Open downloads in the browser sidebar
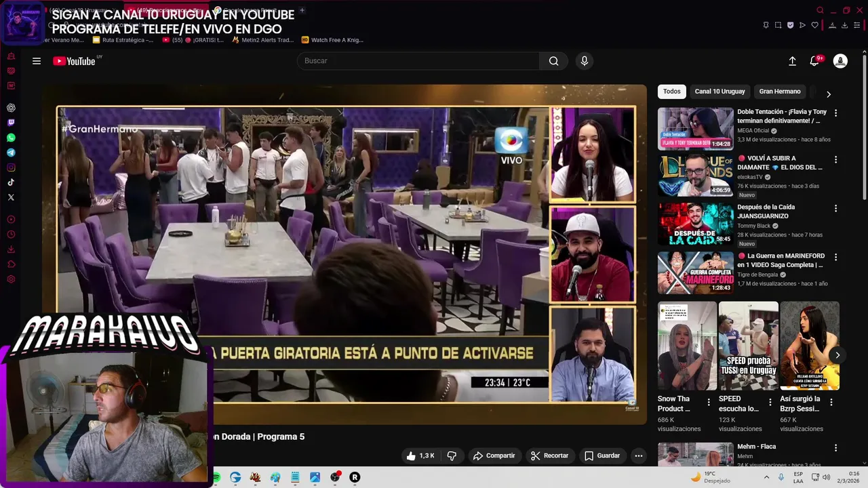 coord(11,249)
